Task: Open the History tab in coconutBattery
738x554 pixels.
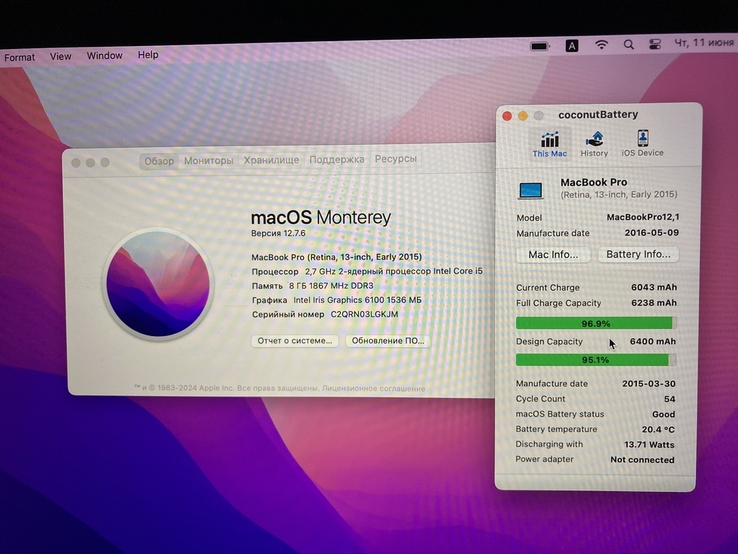Action: [x=594, y=144]
